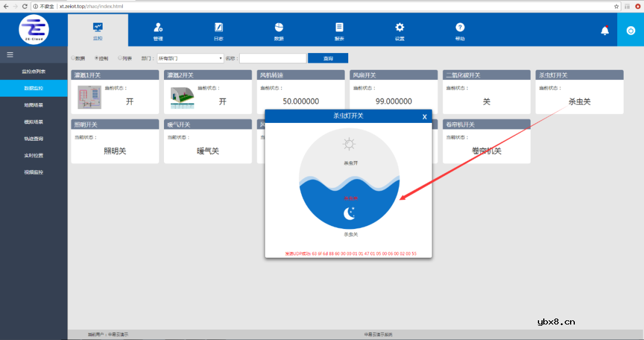The image size is (644, 340).
Task: Open 地图场景 in the sidebar
Action: [x=33, y=105]
